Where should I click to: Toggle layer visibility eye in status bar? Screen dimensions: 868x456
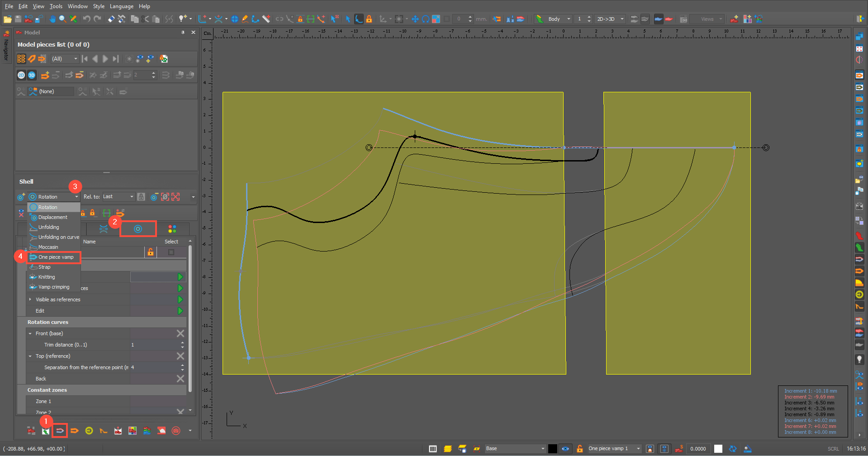[x=565, y=449]
